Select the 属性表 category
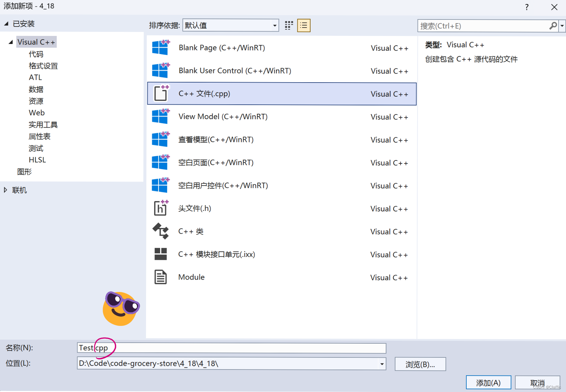Image resolution: width=566 pixels, height=392 pixels. pos(40,136)
